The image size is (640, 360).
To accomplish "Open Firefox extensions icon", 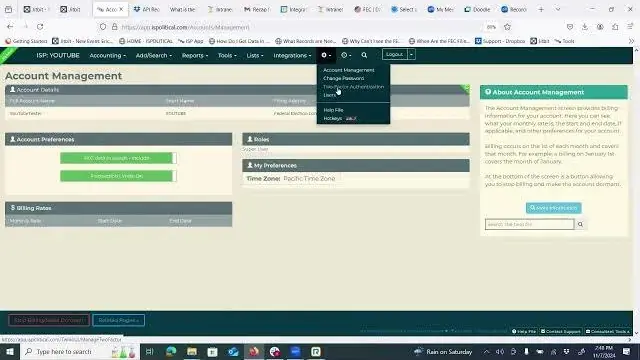I will click(x=615, y=27).
